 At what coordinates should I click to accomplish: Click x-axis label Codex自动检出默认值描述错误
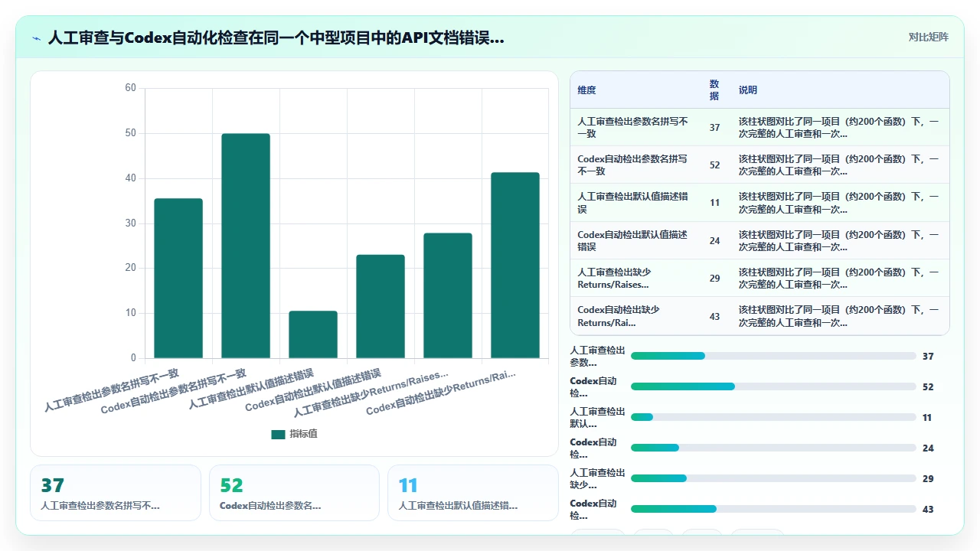tap(313, 390)
